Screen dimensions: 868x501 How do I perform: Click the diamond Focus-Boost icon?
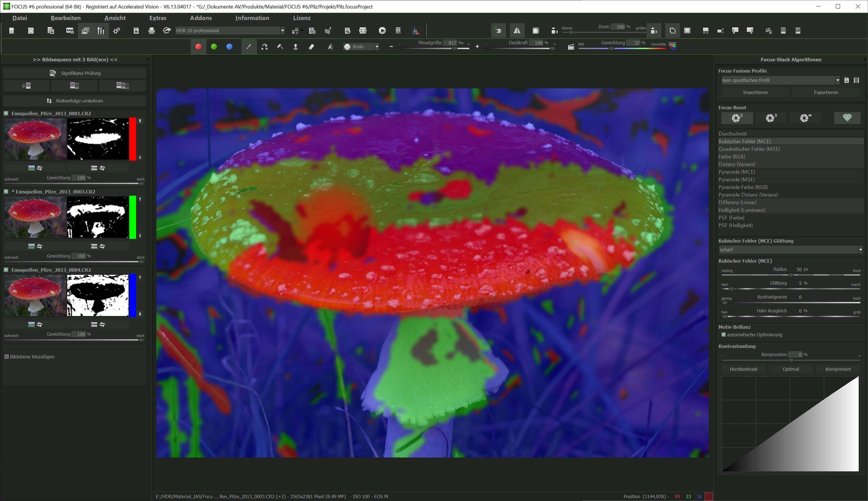[x=847, y=118]
